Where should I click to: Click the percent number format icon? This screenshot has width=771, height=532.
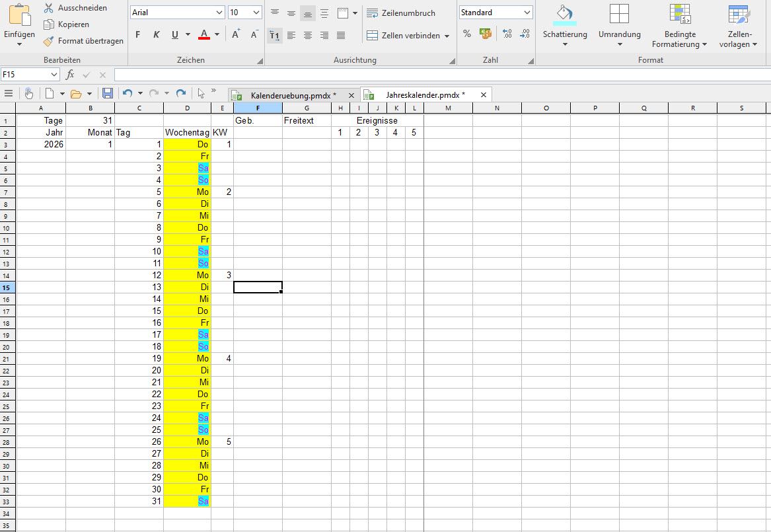(467, 34)
